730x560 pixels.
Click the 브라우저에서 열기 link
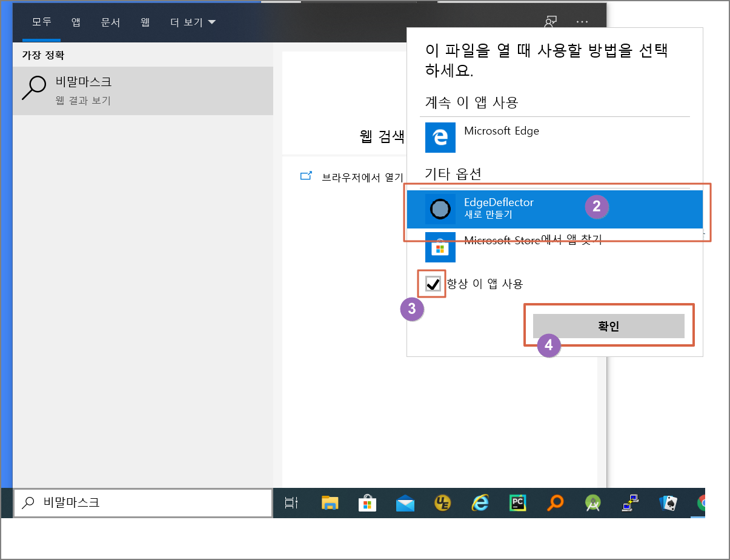[x=362, y=177]
